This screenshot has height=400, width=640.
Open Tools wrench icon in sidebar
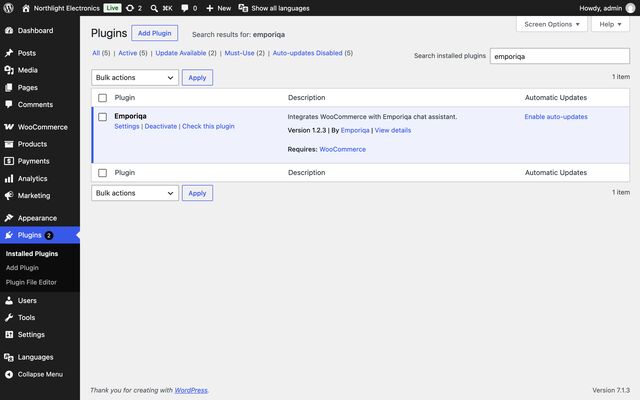coord(9,318)
